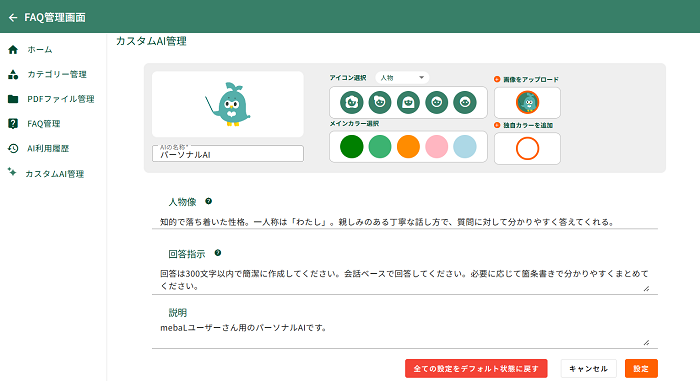Click the AIの名称 input field
The image size is (700, 381).
click(228, 154)
